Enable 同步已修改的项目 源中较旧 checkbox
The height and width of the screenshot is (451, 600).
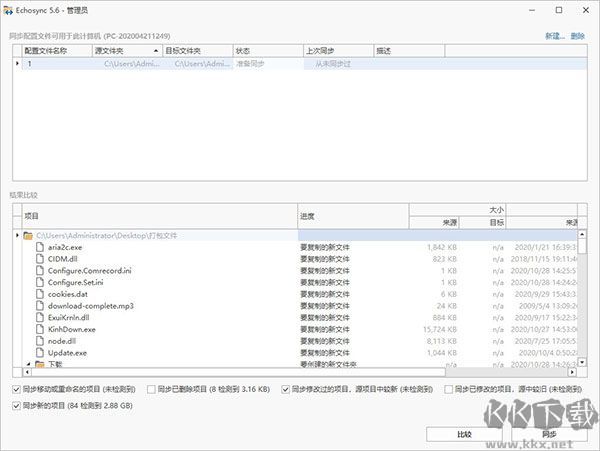coord(448,389)
